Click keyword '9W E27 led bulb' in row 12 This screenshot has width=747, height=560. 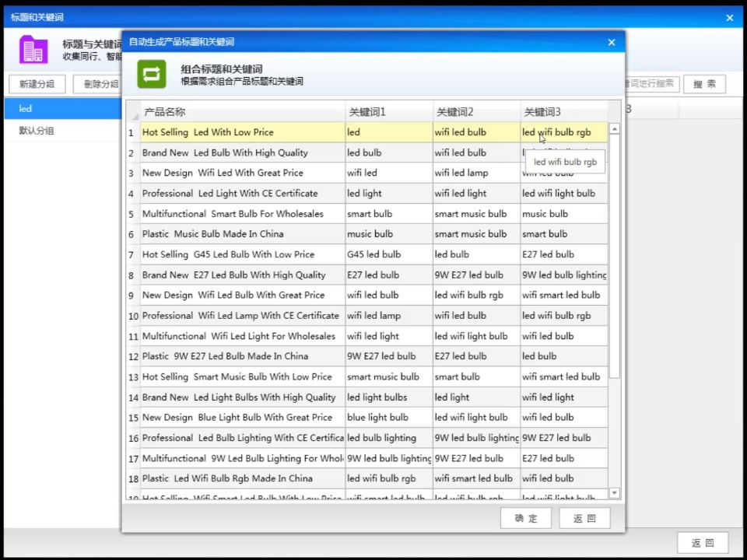(389, 356)
